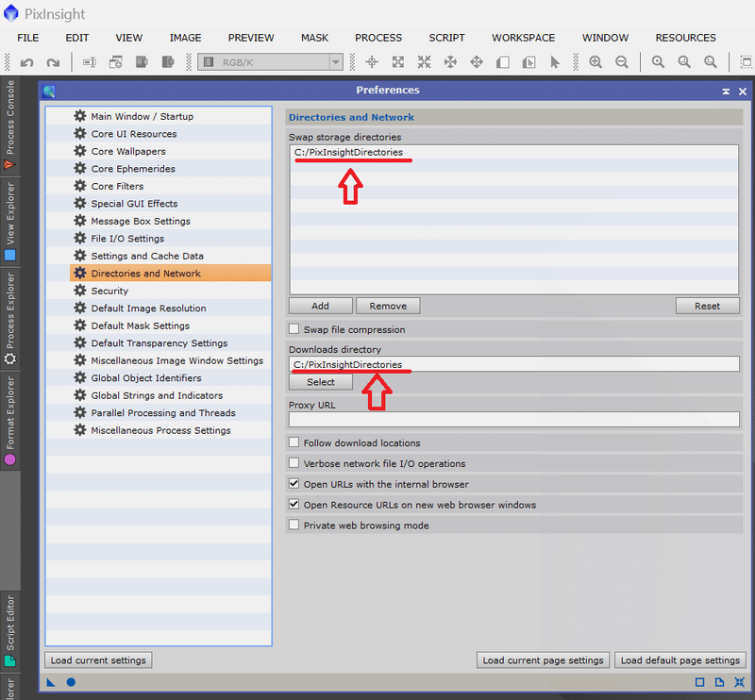This screenshot has height=700, width=755.
Task: Click the Undo arrow in the toolbar
Action: [27, 62]
